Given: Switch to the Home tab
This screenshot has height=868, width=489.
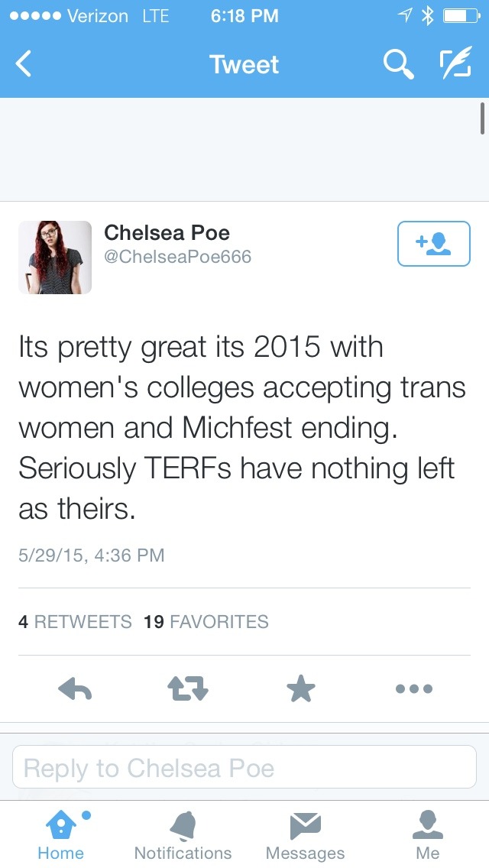Looking at the screenshot, I should (61, 835).
